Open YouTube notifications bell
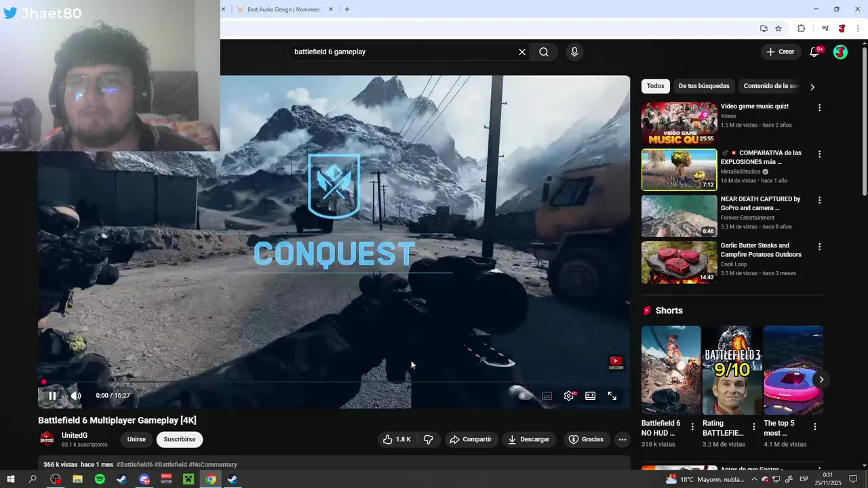The height and width of the screenshot is (488, 868). point(815,52)
